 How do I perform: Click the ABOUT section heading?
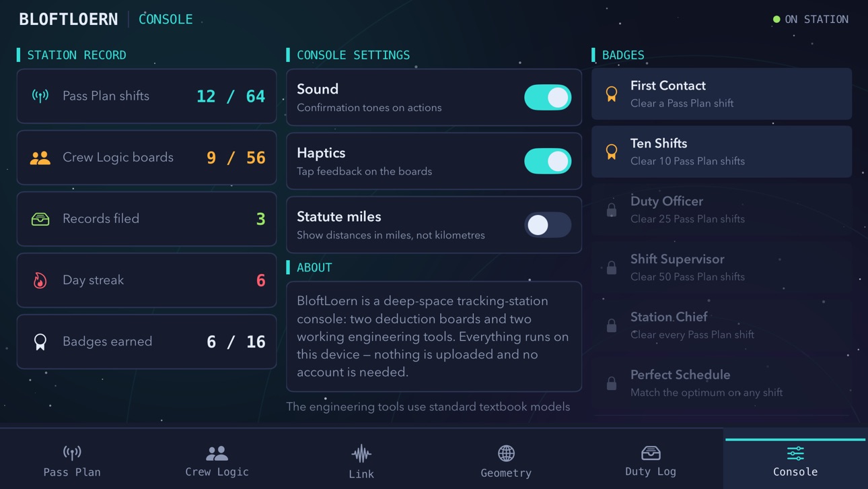click(314, 267)
